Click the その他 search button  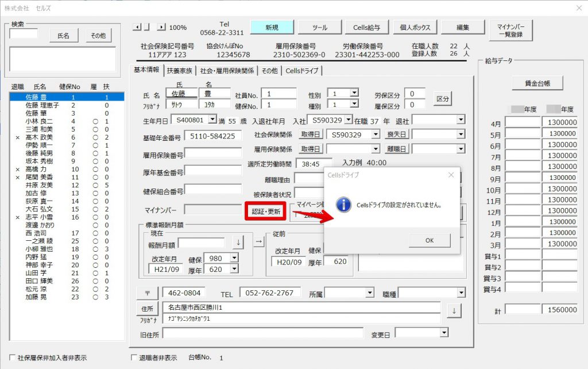coord(98,36)
